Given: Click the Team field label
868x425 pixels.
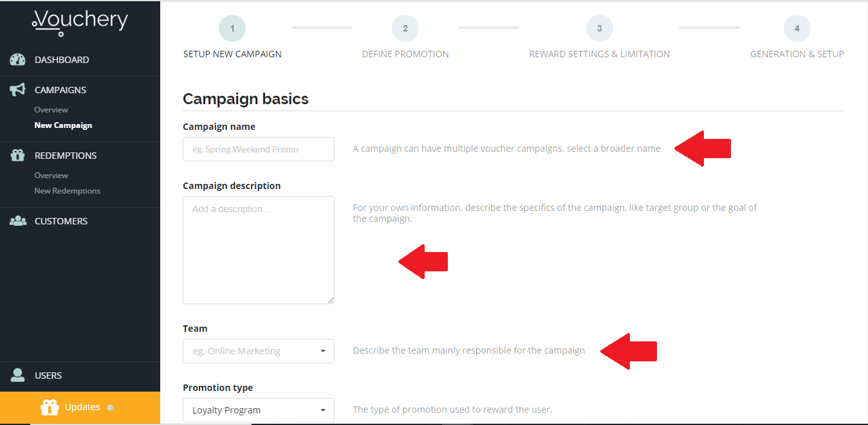Looking at the screenshot, I should (x=195, y=329).
